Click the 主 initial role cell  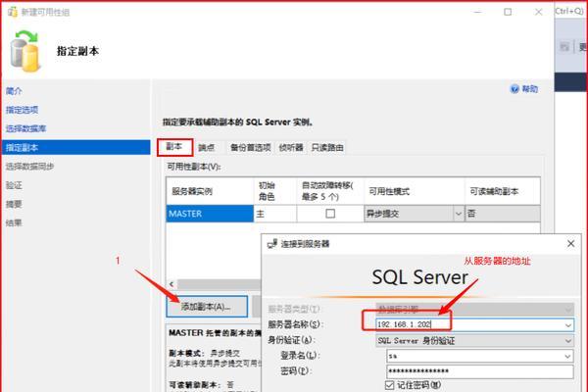[274, 214]
